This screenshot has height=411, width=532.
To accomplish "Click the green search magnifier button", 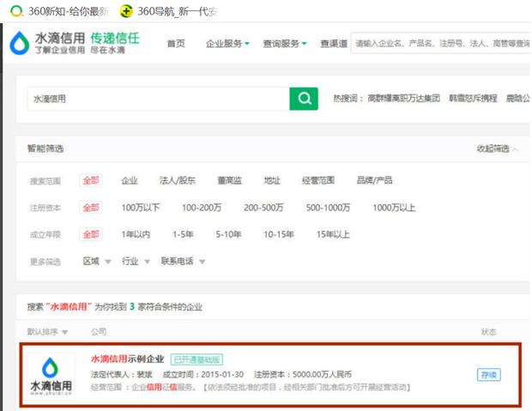I will (x=303, y=99).
